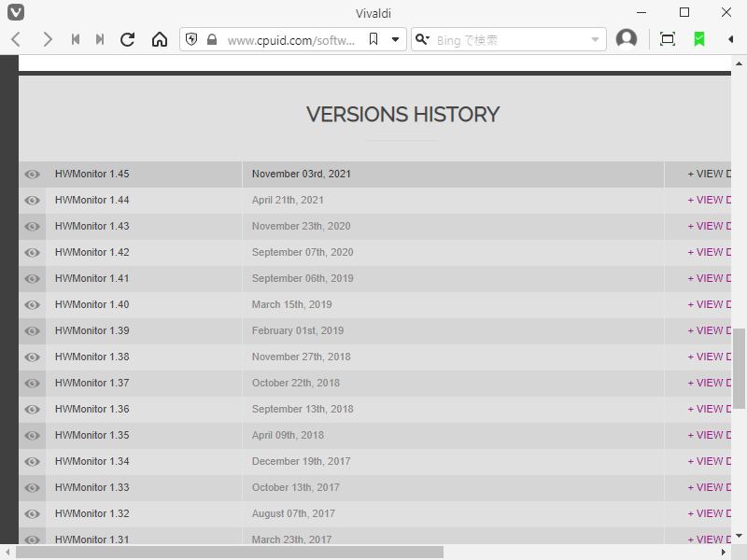Click the horizontal scrollbar thumb
747x560 pixels.
pyautogui.click(x=230, y=553)
